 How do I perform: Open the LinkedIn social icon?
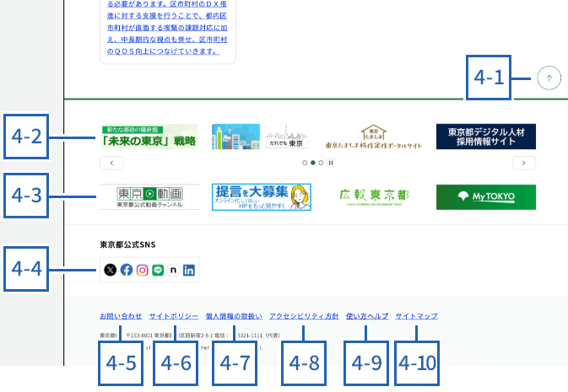coord(189,270)
